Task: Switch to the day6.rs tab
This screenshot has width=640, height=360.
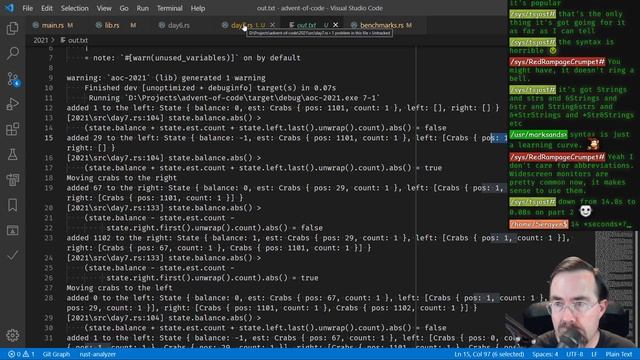Action: [179, 25]
